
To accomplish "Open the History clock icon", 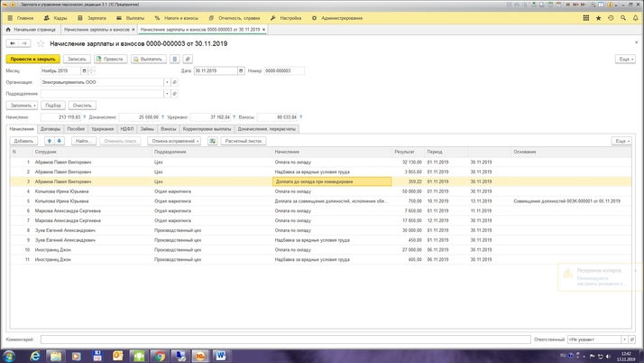I will click(x=611, y=17).
